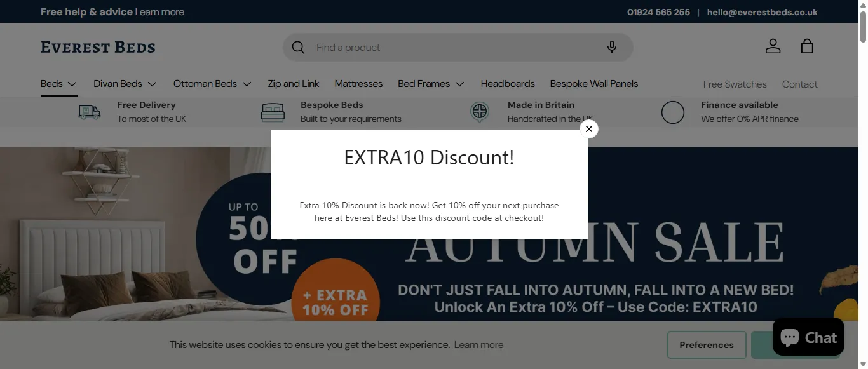This screenshot has height=369, width=868.
Task: Click the Made in Britain badge icon
Action: 480,112
